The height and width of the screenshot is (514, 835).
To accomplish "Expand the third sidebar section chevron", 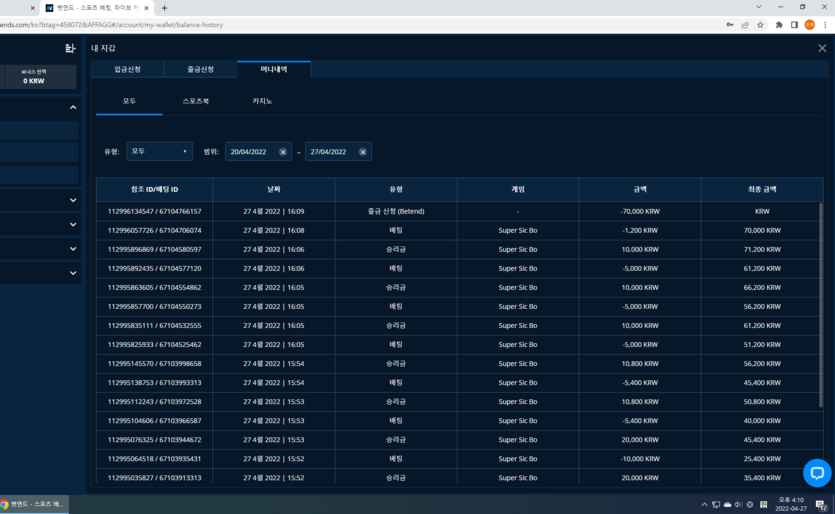I will click(x=73, y=225).
